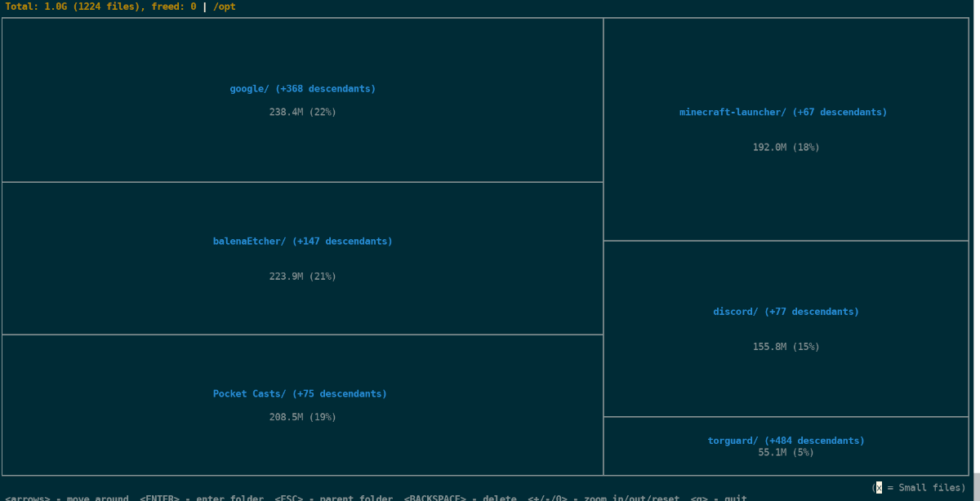Click the 223.9M (21%) size value
The width and height of the screenshot is (980, 501).
point(302,277)
